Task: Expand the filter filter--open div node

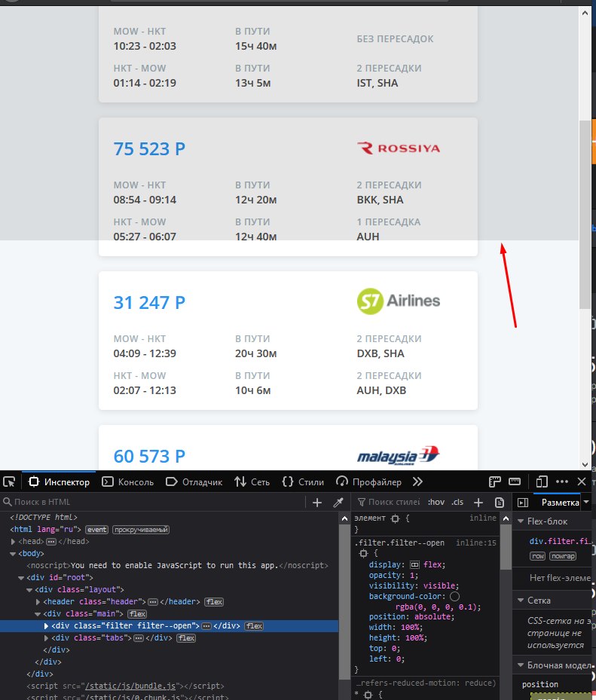Action: coord(46,626)
